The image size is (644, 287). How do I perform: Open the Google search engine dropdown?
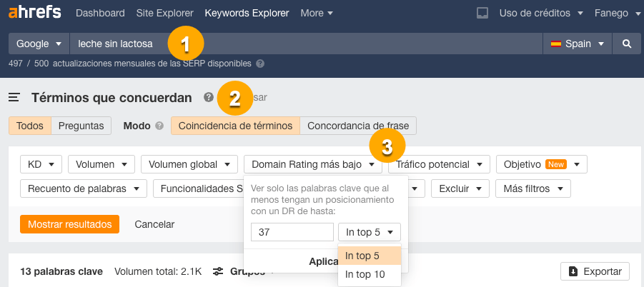tap(39, 44)
